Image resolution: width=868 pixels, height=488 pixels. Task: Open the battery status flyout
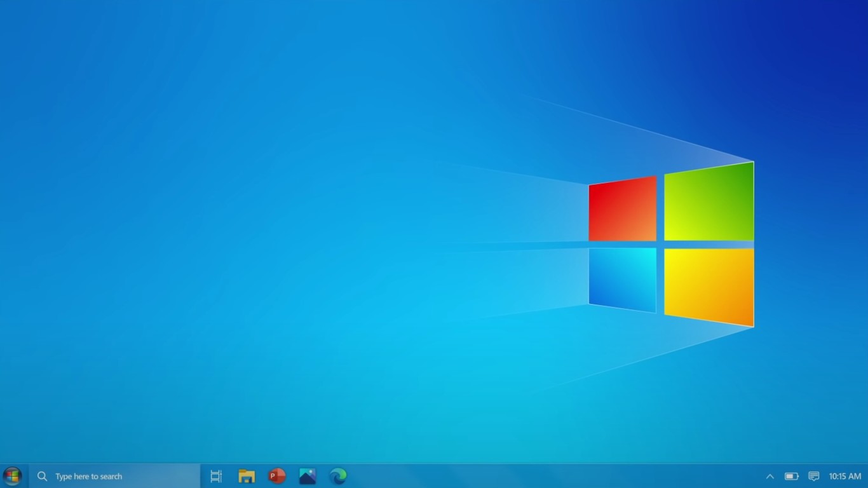coord(791,476)
